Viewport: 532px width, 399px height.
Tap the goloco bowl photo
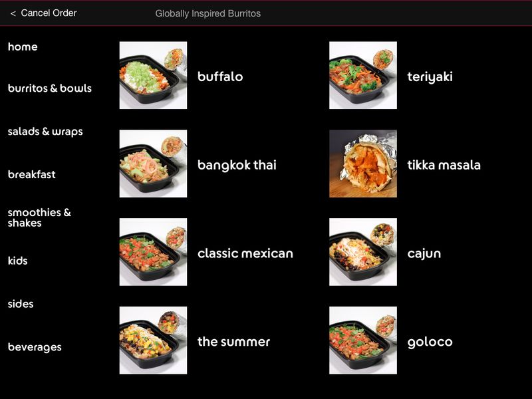363,340
